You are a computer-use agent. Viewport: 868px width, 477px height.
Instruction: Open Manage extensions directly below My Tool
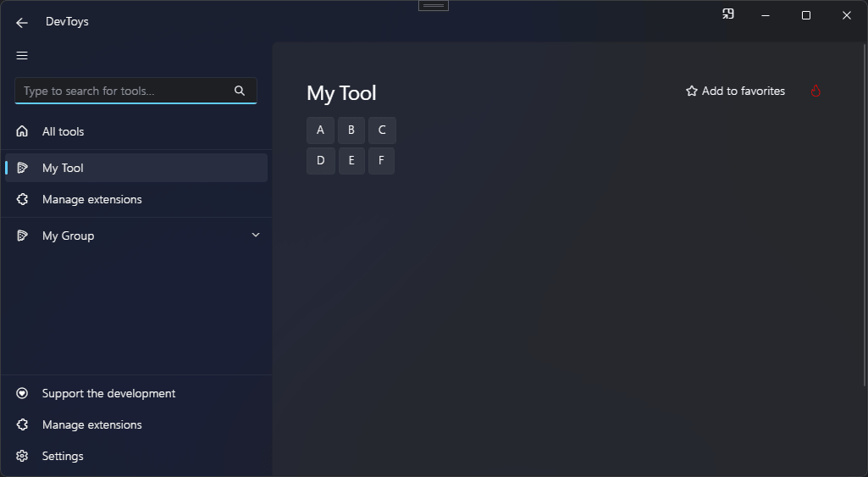[x=92, y=199]
